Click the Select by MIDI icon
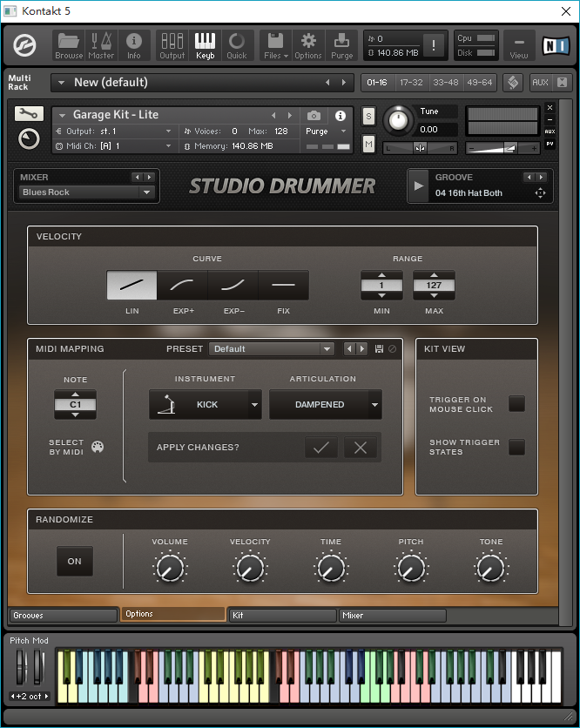 click(x=98, y=447)
